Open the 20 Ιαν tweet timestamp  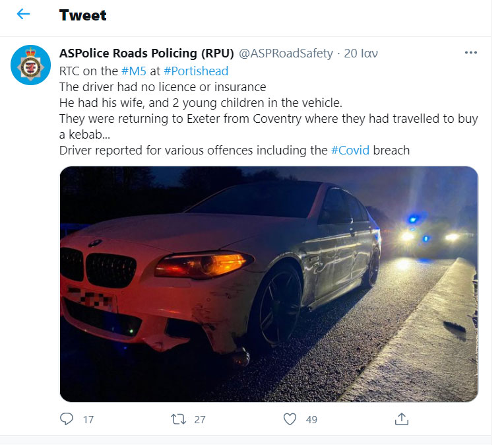pos(361,53)
